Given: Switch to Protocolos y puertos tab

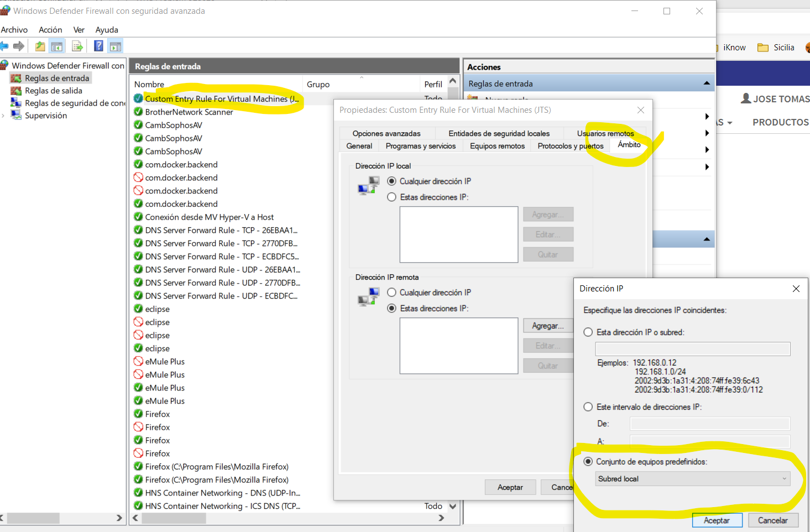Looking at the screenshot, I should pyautogui.click(x=570, y=146).
